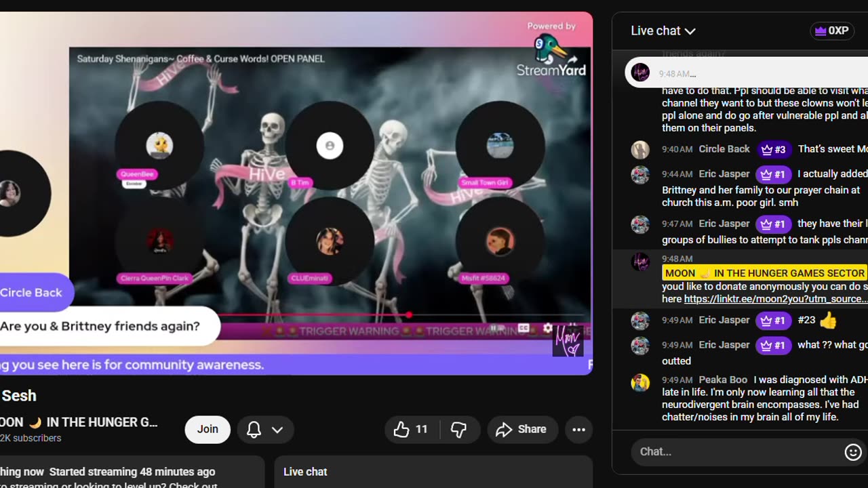868x488 pixels.
Task: Expand the notification options chevron
Action: pyautogui.click(x=277, y=430)
